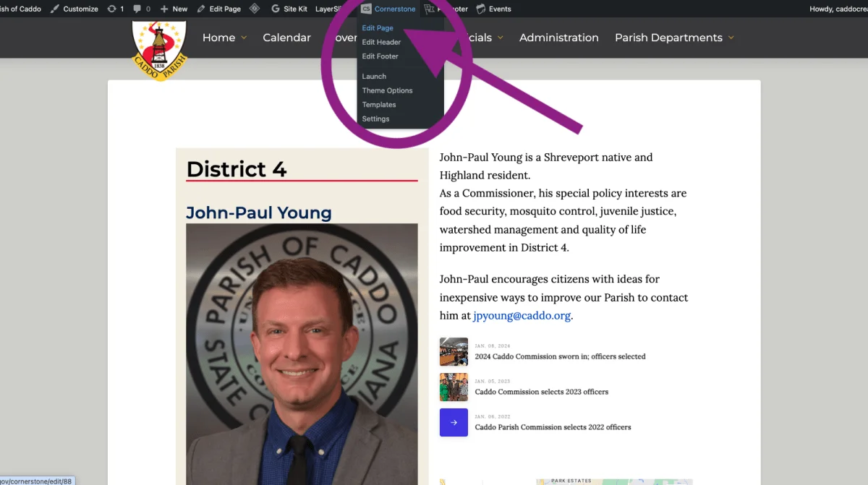868x485 pixels.
Task: Open Site Kit Google icon
Action: [x=275, y=9]
